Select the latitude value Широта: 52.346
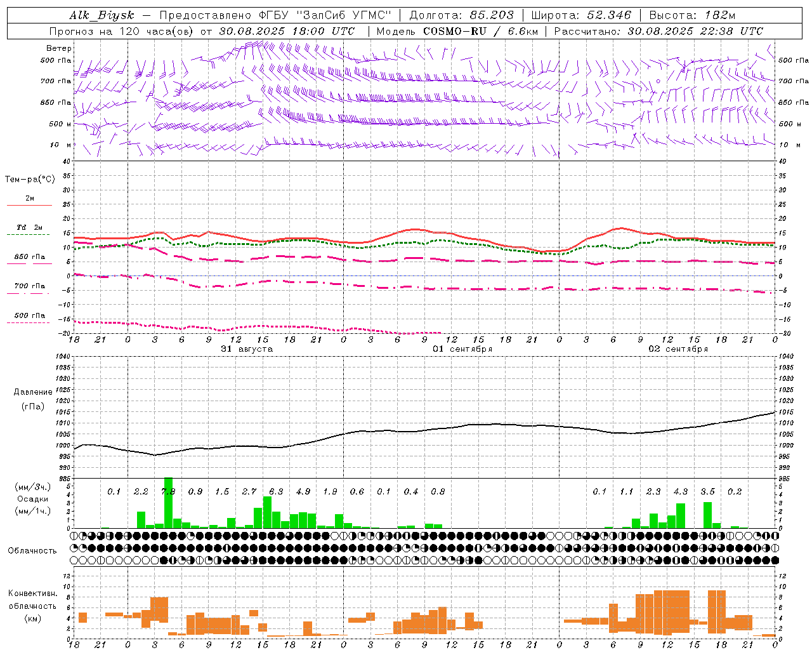The height and width of the screenshot is (650, 812). coord(581,15)
